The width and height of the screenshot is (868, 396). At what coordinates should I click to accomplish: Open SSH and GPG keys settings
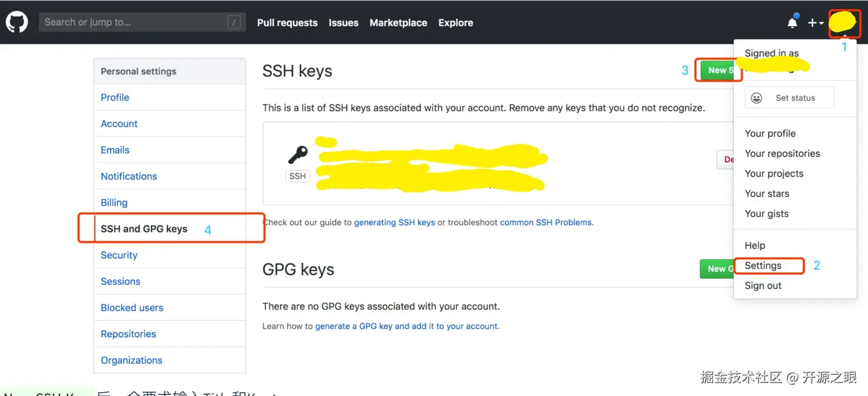144,229
